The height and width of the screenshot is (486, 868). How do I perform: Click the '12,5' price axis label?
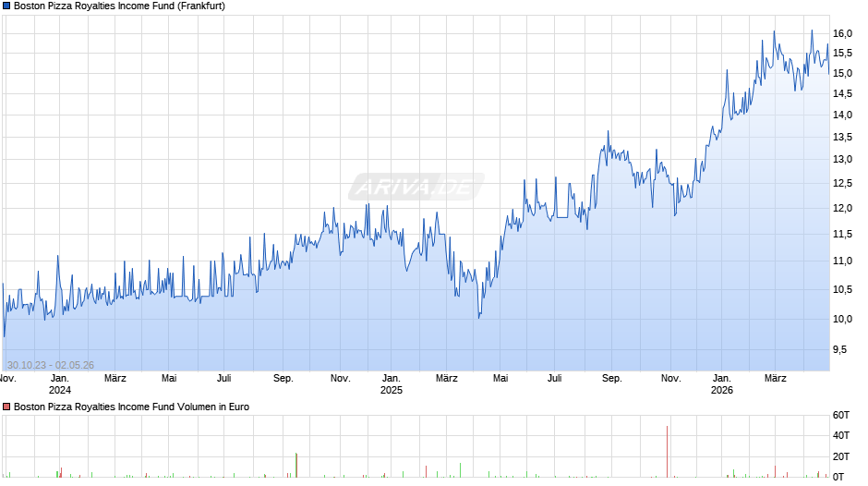(842, 184)
